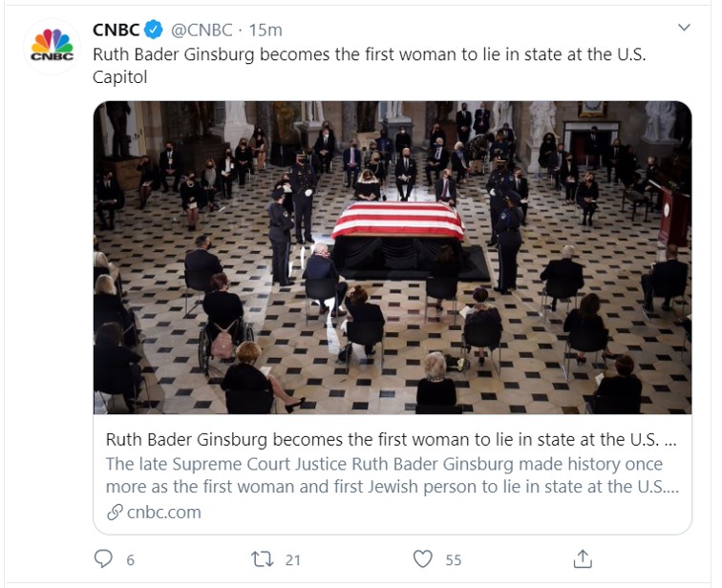Visit the cnbc.com domain link

[x=163, y=512]
